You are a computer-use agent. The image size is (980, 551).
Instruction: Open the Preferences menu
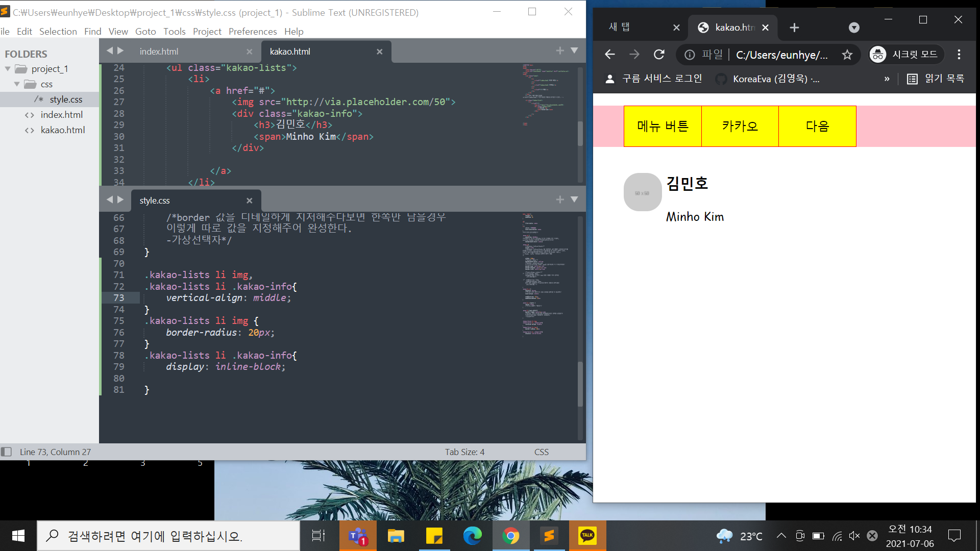[x=252, y=32]
